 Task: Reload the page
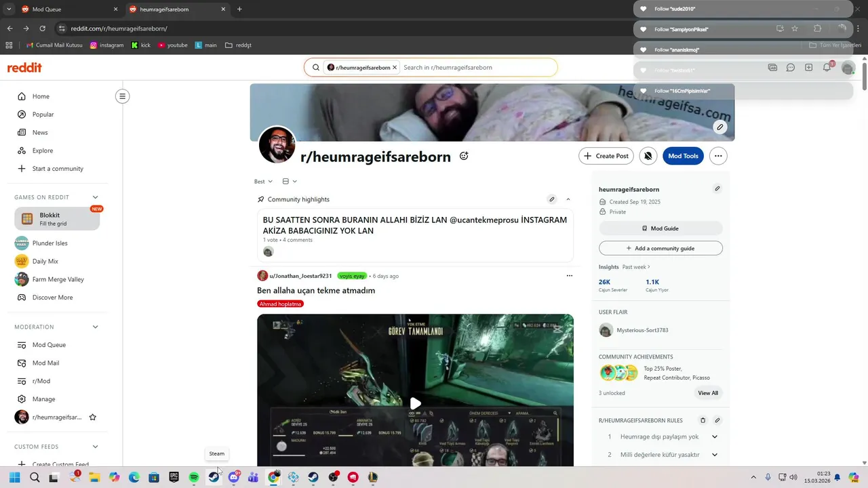42,28
